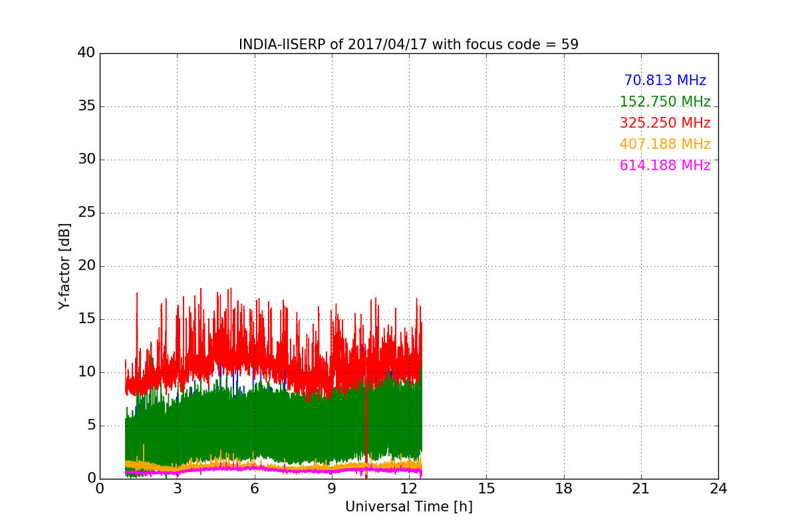Click x-axis tick label 21

(x=641, y=489)
